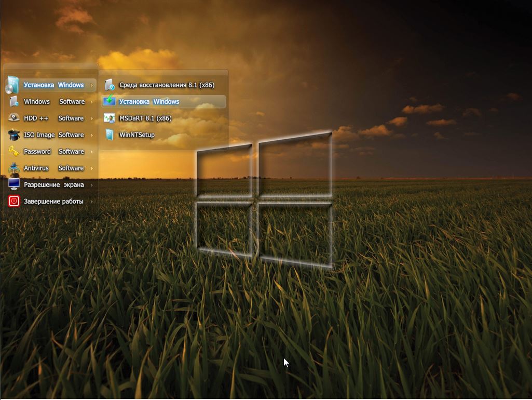Open the ISO Image Software menu entry
The width and height of the screenshot is (532, 400).
coord(51,135)
